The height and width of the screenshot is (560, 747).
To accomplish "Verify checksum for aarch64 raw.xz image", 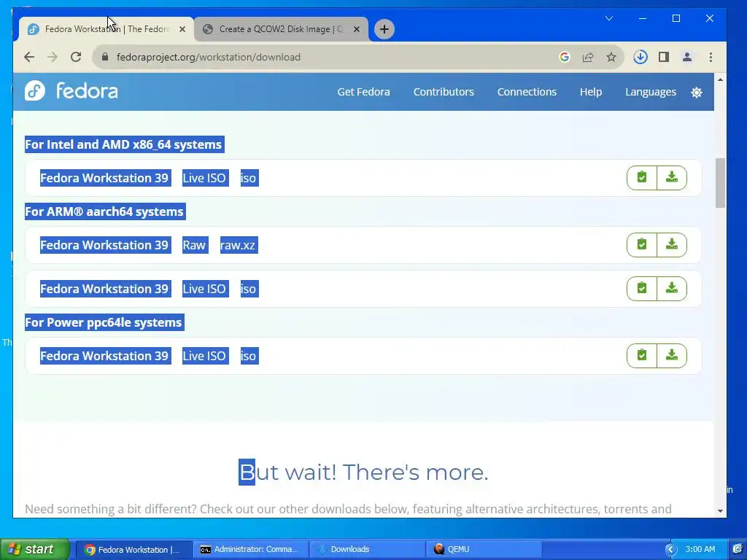I will [642, 245].
